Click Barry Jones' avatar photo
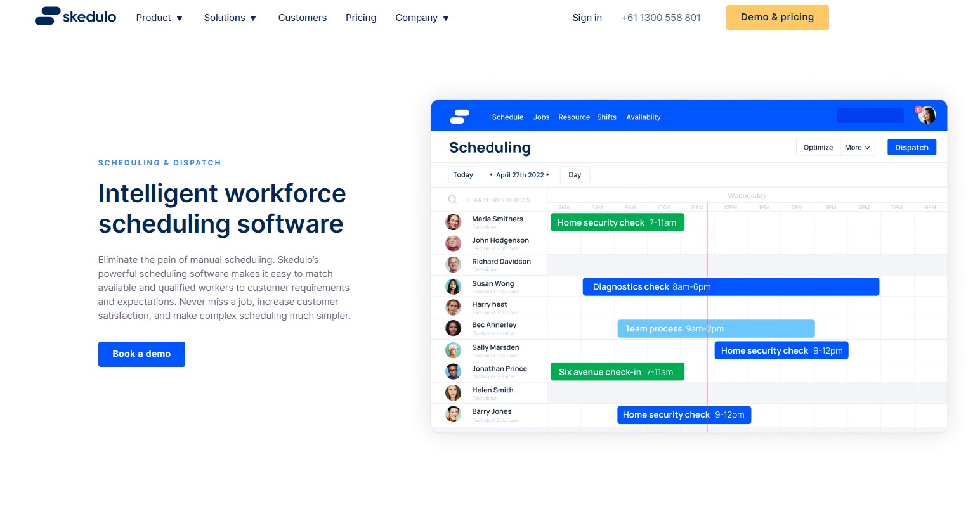Viewport: 980px width, 514px height. pyautogui.click(x=453, y=414)
